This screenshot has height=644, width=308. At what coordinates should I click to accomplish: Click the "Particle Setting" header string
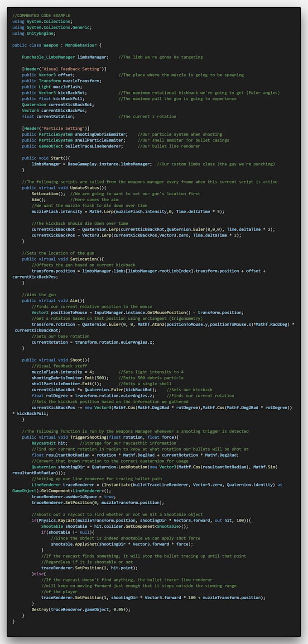click(62, 128)
